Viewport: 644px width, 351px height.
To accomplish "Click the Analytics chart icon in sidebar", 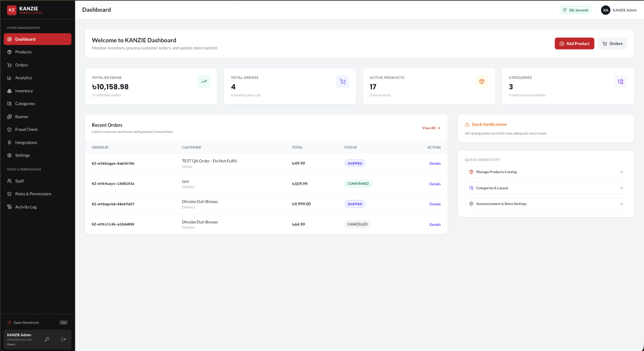I will tap(9, 78).
